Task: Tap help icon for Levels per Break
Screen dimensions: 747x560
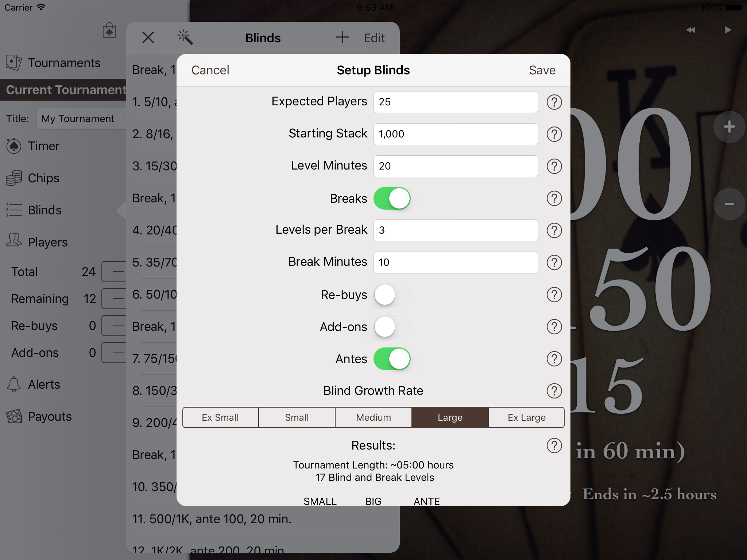Action: click(554, 230)
